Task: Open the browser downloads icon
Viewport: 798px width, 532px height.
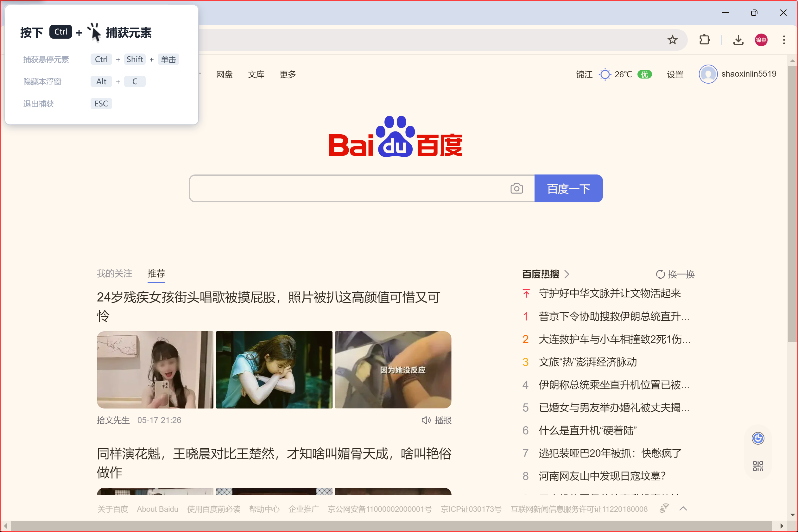Action: coord(738,40)
